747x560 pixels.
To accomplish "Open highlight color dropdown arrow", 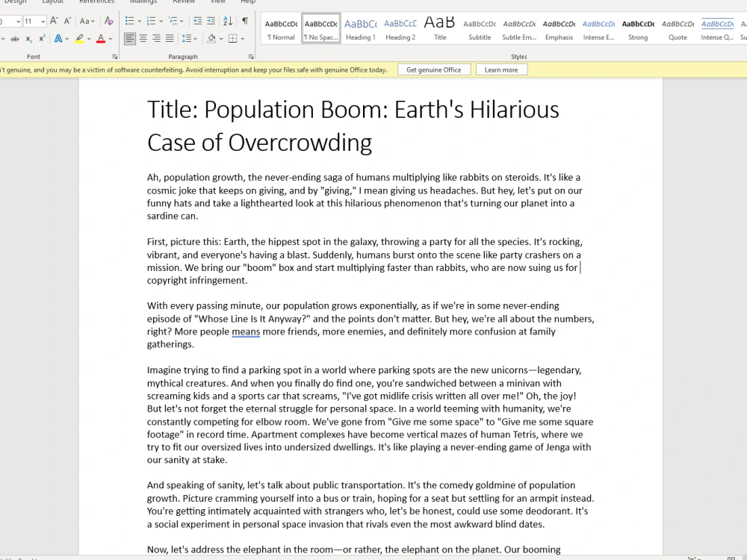I will [89, 39].
